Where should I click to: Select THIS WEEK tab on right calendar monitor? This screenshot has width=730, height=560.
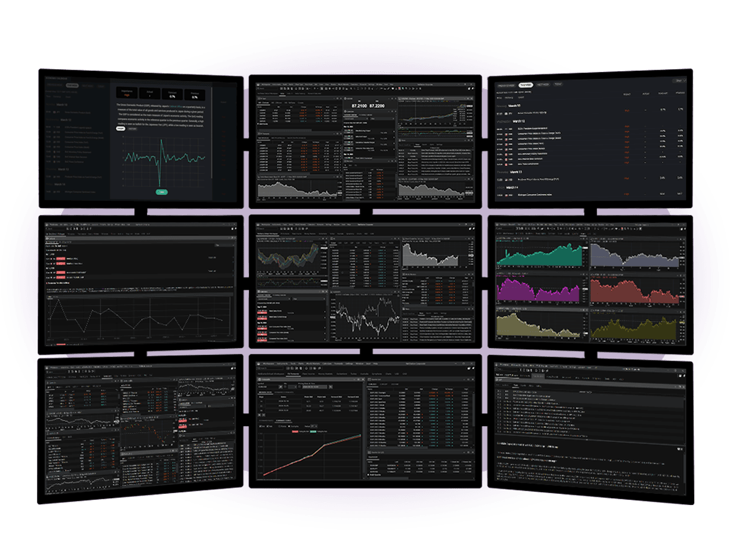pos(526,85)
